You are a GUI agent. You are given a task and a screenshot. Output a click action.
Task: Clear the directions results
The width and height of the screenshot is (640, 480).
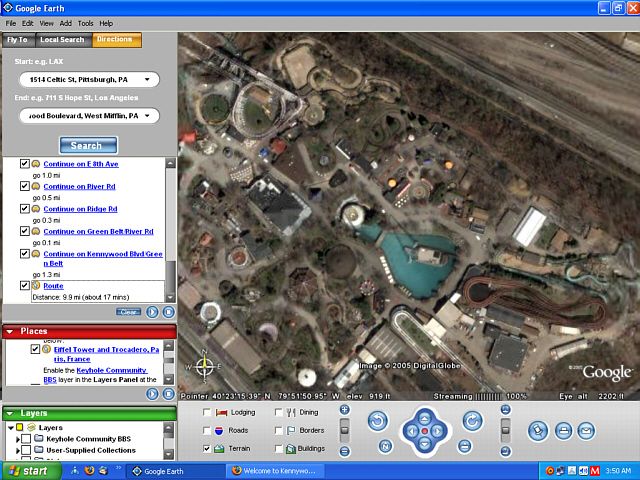(x=128, y=312)
